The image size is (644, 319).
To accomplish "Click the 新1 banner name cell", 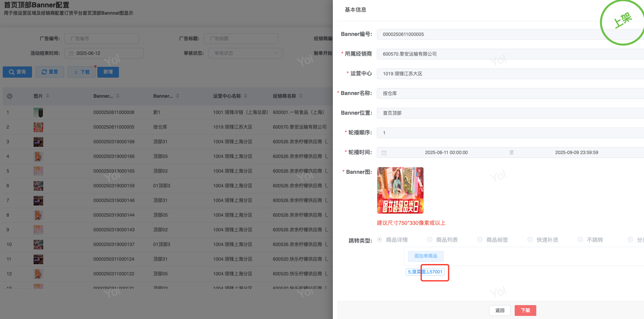I will pos(157,112).
